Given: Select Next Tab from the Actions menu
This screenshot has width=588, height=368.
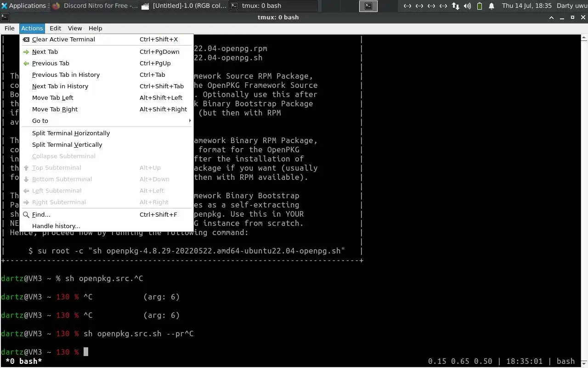Looking at the screenshot, I should click(x=107, y=52).
